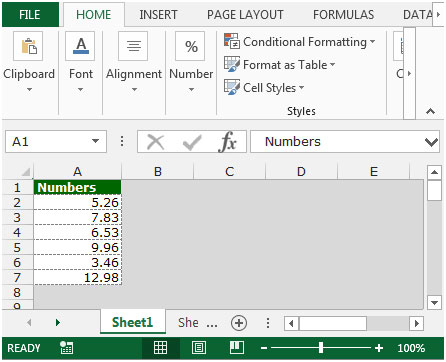This screenshot has width=446, height=362.
Task: Click the macro recording status bar icon
Action: coord(66,348)
